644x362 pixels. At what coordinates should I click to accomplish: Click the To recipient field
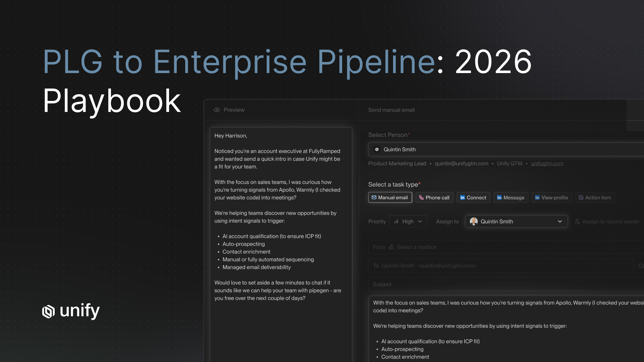click(501, 266)
